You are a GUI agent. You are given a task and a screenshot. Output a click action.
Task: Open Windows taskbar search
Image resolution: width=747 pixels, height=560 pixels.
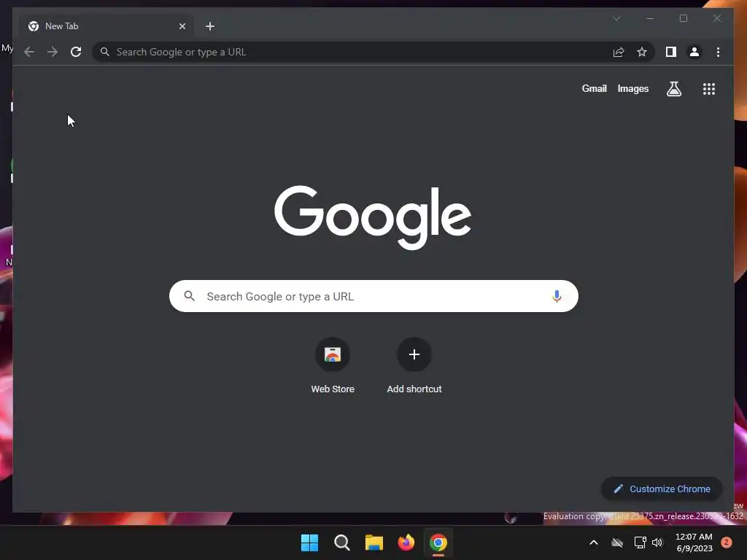pyautogui.click(x=342, y=542)
